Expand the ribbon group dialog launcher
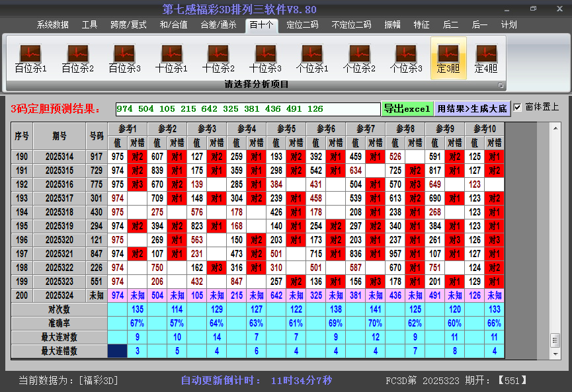This screenshot has width=572, height=392. (x=501, y=85)
